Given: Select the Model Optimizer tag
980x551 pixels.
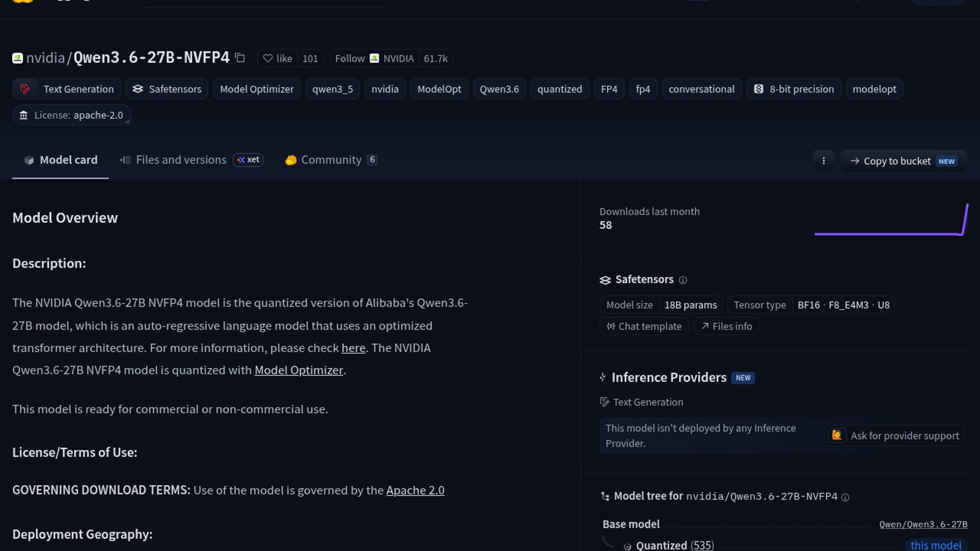Looking at the screenshot, I should click(257, 89).
